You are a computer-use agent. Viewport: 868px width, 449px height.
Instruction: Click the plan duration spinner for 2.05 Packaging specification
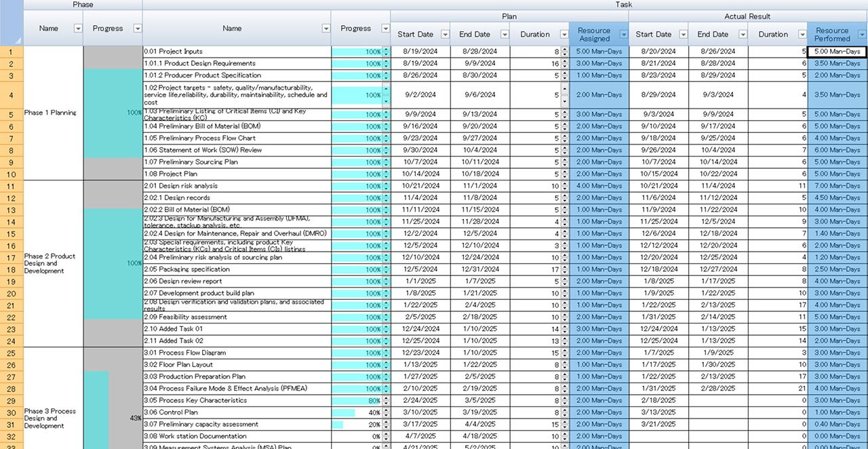[565, 269]
